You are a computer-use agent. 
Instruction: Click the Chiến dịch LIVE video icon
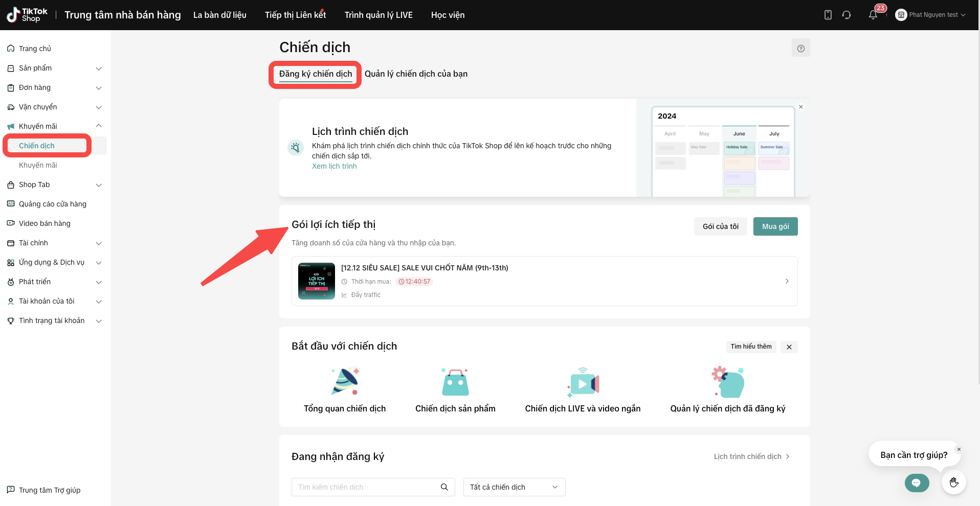[583, 382]
